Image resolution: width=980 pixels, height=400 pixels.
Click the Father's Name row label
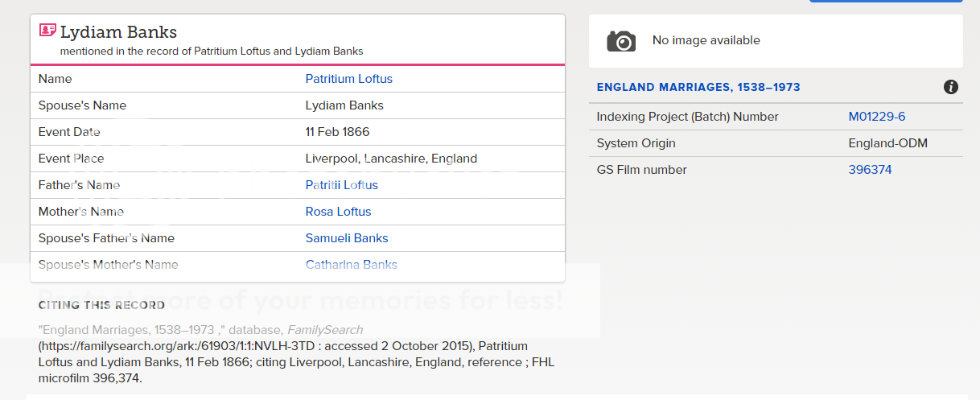click(79, 185)
